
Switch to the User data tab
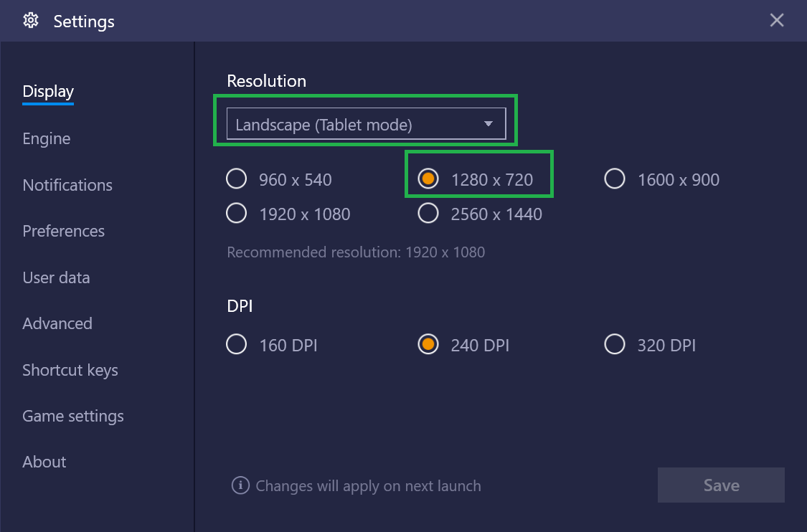tap(56, 277)
